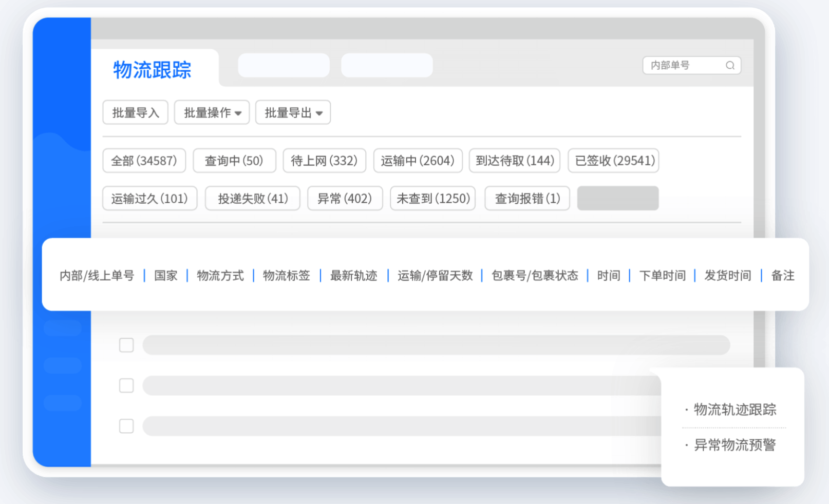Select the 全部 (34587) filter tab
829x504 pixels.
(144, 161)
